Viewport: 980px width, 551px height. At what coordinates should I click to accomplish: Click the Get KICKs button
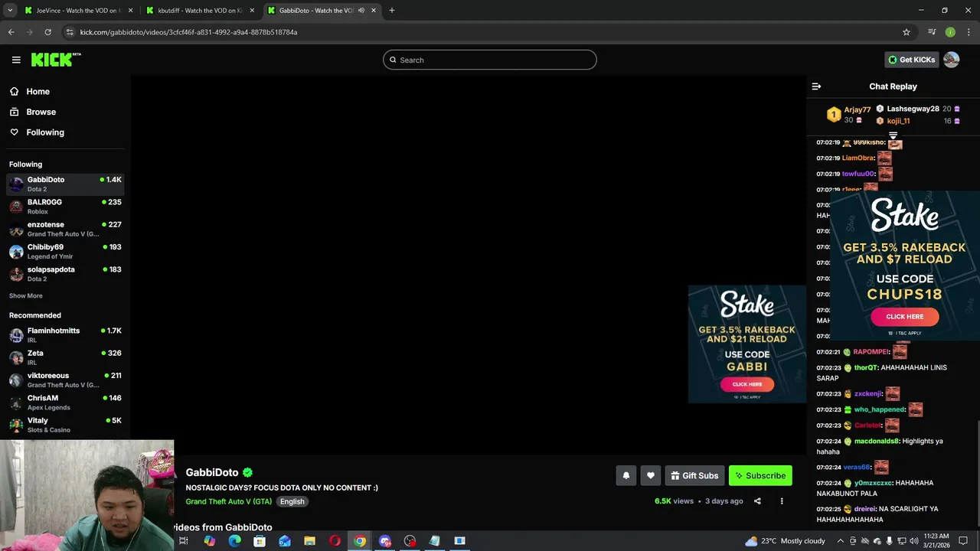tap(911, 60)
